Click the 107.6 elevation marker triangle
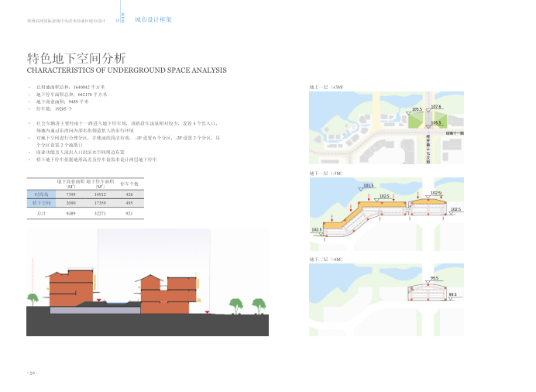This screenshot has height=392, width=536. point(428,110)
